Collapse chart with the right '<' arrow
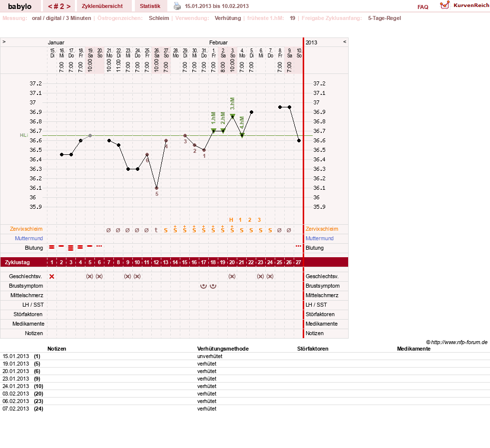Viewport: 490px width, 448px height. [x=345, y=41]
